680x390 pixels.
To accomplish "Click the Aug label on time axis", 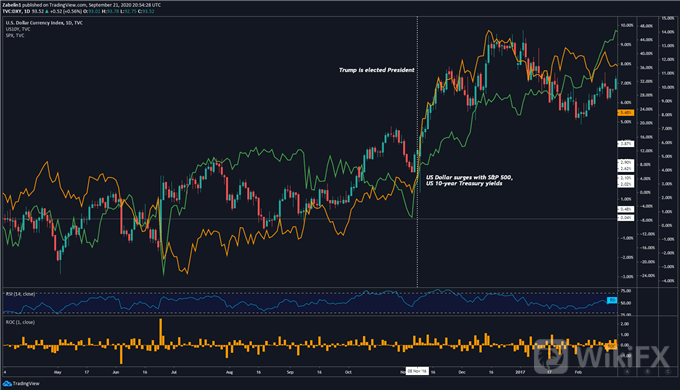I will [229, 372].
